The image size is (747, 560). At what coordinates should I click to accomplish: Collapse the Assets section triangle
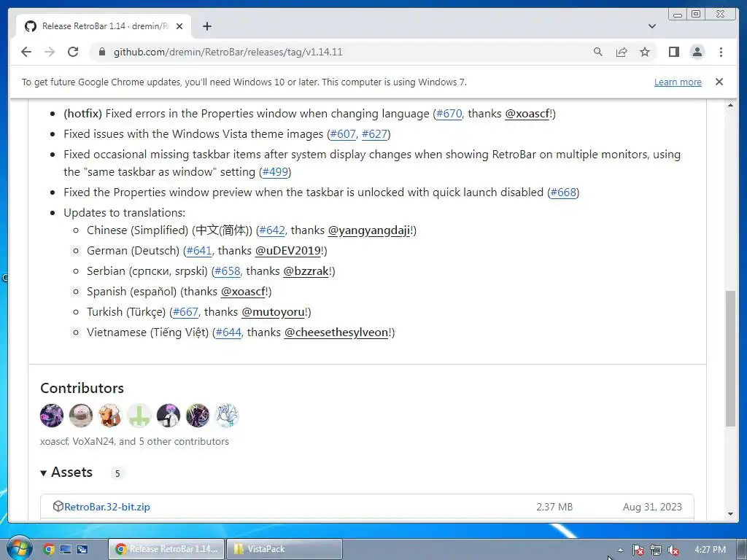[x=43, y=472]
